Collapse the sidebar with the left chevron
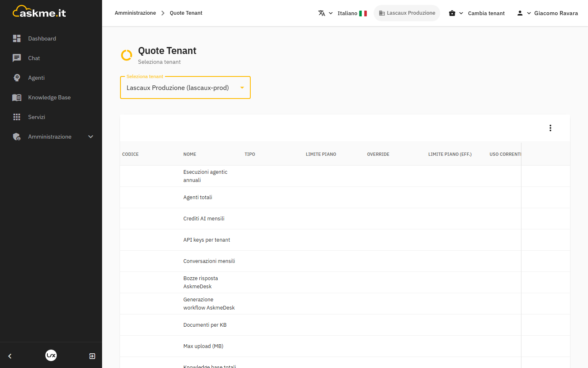The height and width of the screenshot is (368, 588). tap(10, 356)
